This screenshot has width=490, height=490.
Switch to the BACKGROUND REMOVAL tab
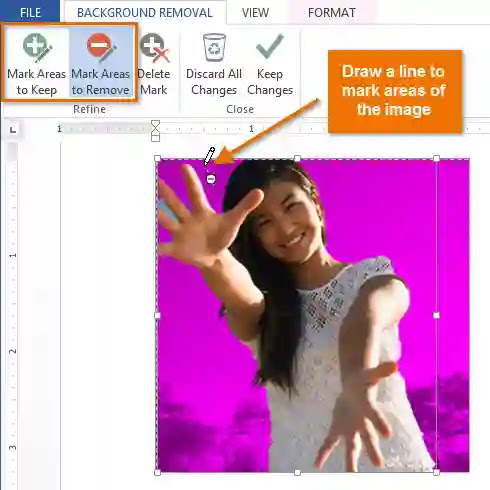145,13
